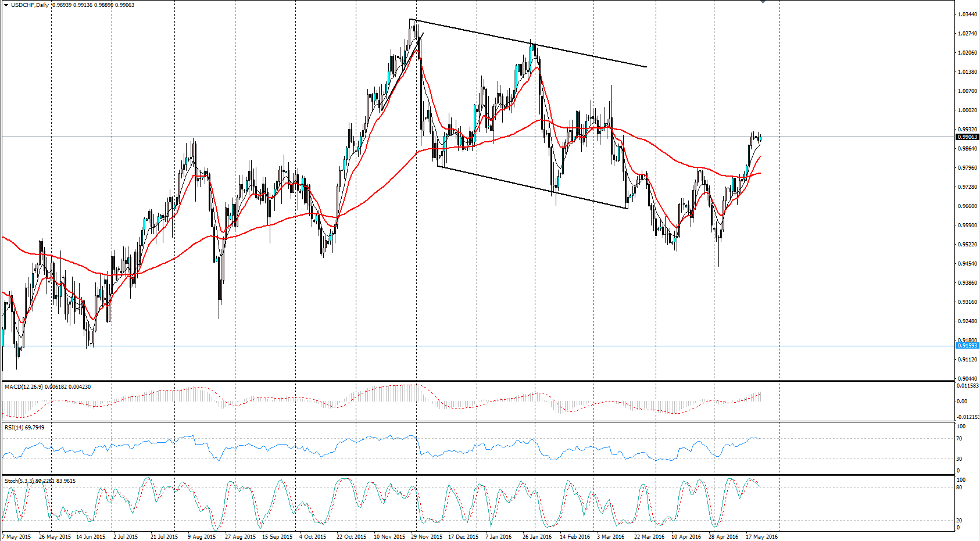Click the 7 Jan 2016 date label
The image size is (980, 541).
499,536
